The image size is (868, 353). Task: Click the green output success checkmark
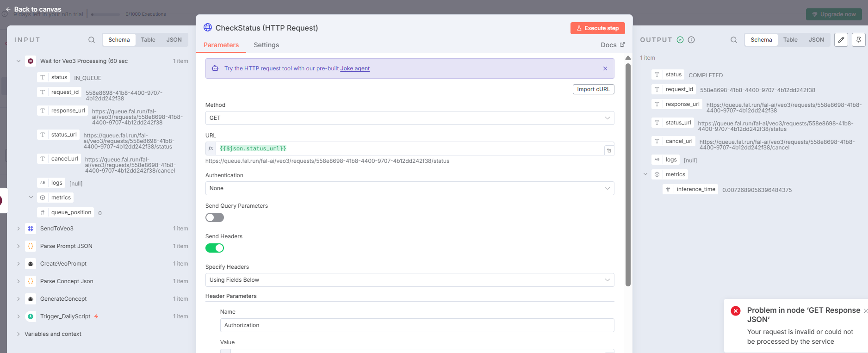680,40
